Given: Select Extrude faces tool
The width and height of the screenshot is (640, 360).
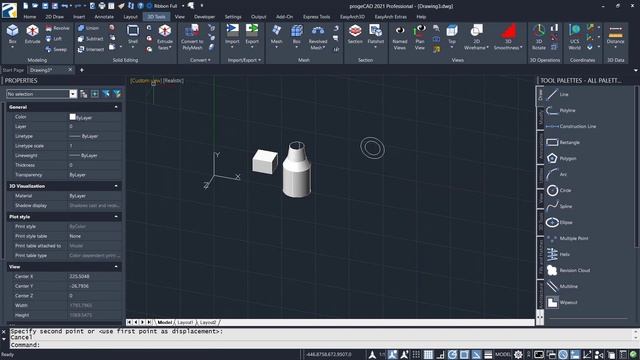Looking at the screenshot, I should coord(165,37).
